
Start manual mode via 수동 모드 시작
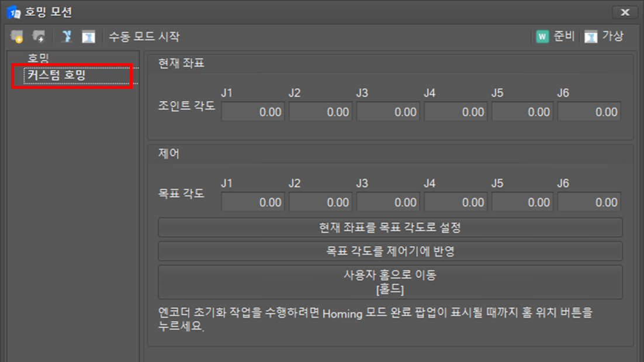(x=144, y=37)
